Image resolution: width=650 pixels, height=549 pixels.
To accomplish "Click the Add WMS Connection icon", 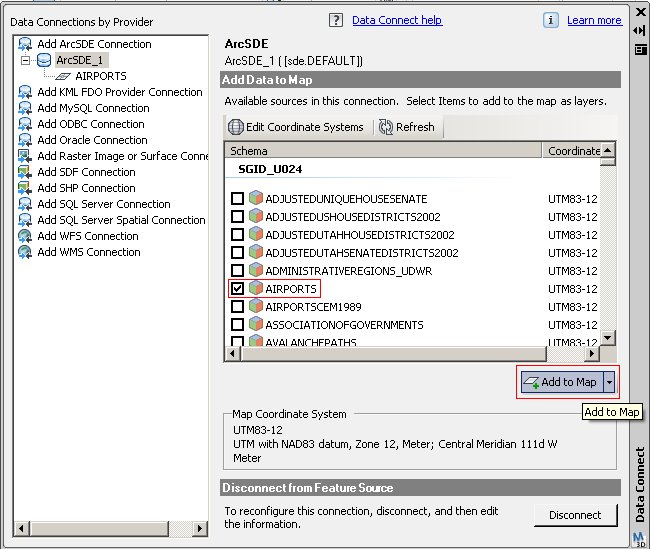I will pos(25,252).
